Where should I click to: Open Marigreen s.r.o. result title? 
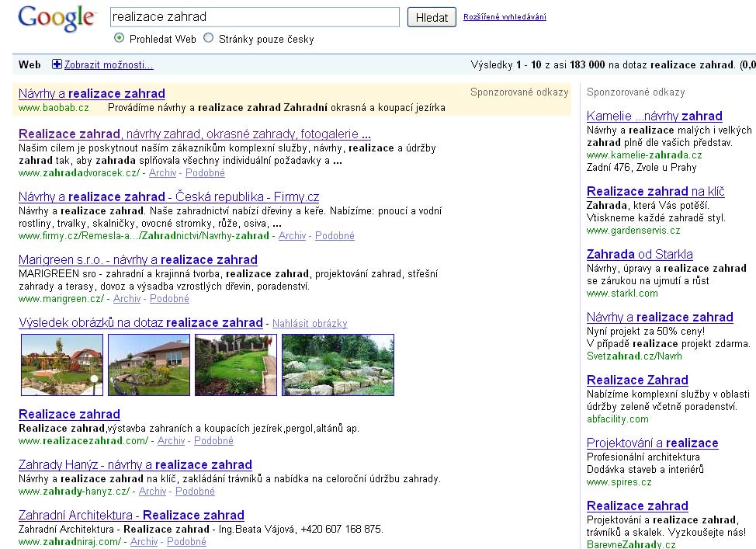tap(138, 259)
